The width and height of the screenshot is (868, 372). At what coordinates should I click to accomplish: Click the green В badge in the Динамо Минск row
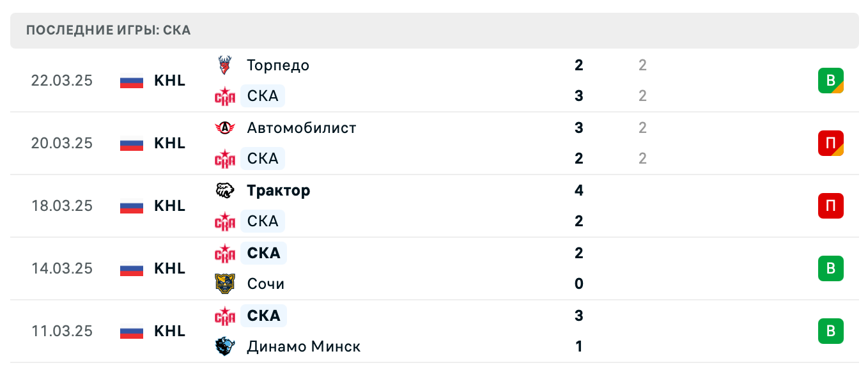[831, 330]
